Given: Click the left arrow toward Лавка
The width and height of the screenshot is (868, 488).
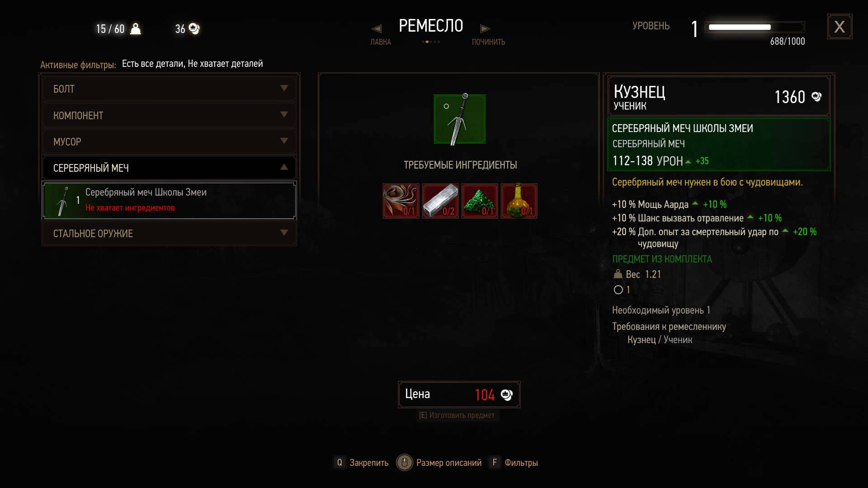Looking at the screenshot, I should point(377,29).
